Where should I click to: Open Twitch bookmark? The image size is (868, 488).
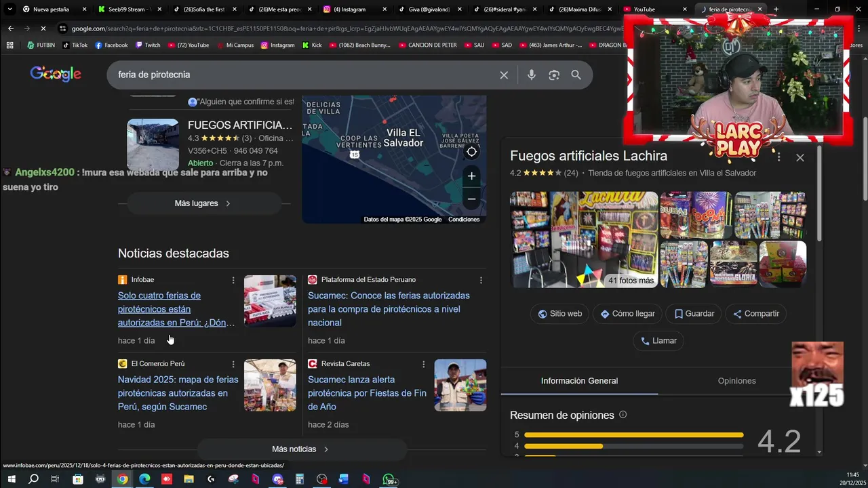[148, 45]
